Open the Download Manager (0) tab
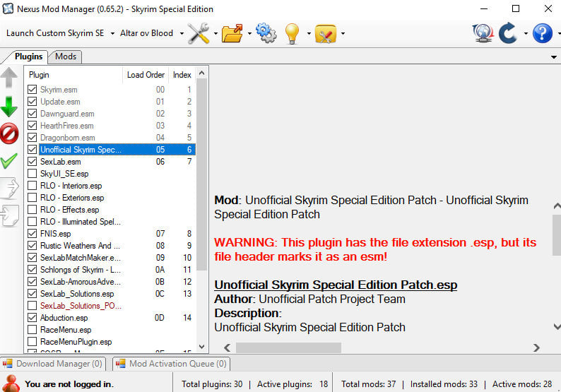This screenshot has width=561, height=392. pyautogui.click(x=53, y=364)
